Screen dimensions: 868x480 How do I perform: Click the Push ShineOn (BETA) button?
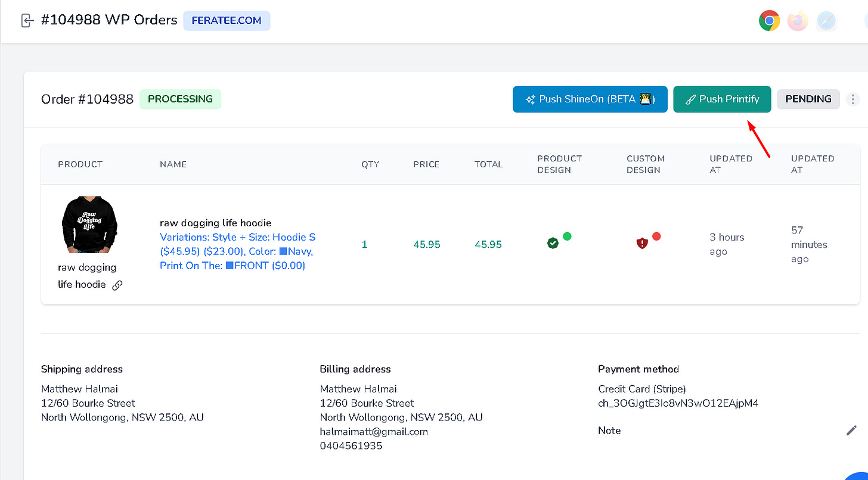point(590,99)
